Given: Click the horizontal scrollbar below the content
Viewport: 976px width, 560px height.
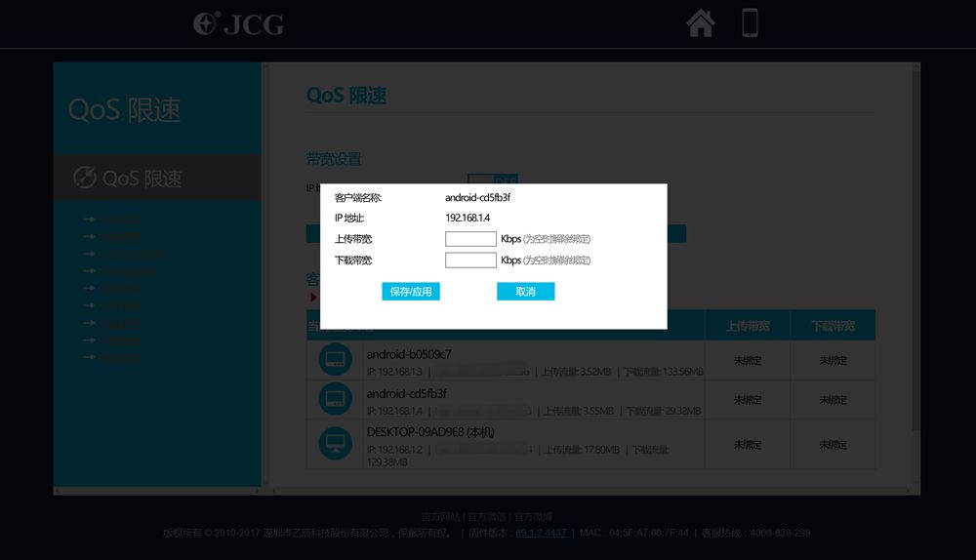Looking at the screenshot, I should [591, 491].
